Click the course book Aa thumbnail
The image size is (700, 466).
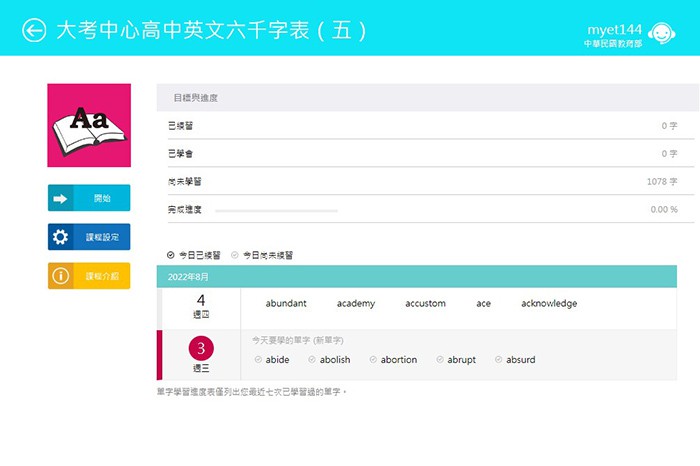(89, 125)
